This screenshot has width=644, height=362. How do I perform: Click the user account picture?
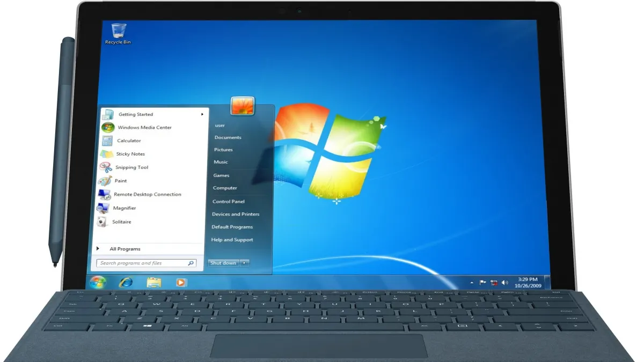point(242,106)
